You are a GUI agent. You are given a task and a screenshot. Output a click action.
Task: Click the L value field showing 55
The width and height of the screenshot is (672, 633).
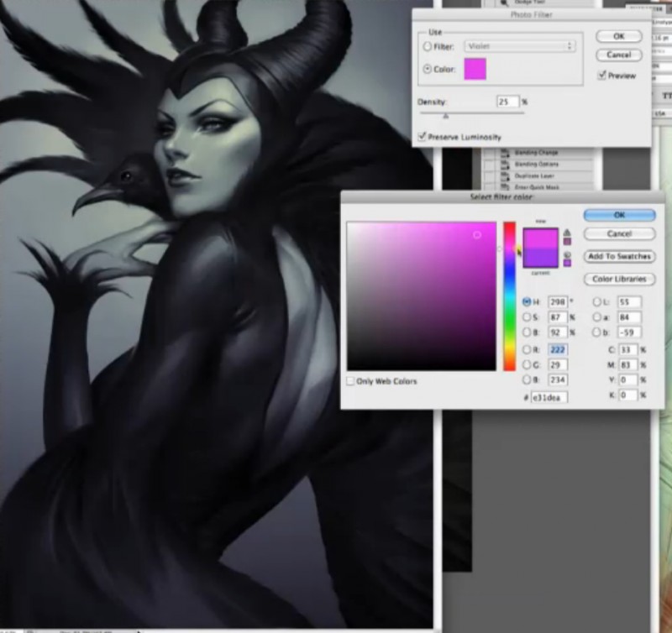(x=629, y=302)
